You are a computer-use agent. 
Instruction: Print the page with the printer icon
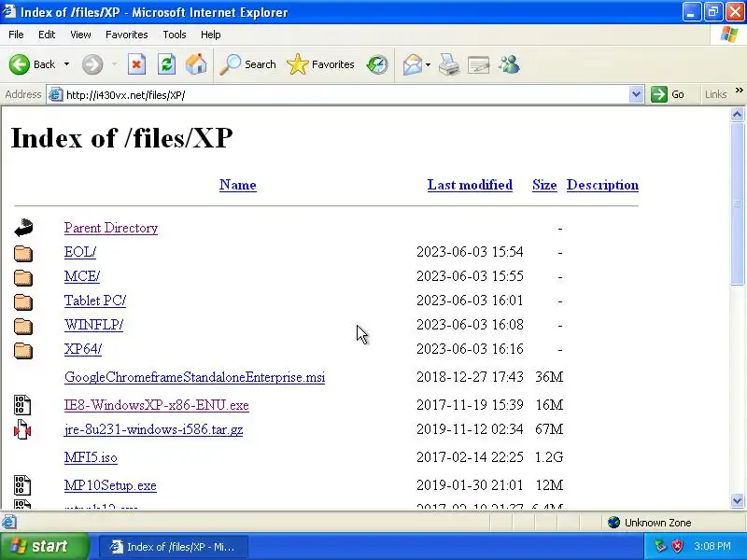[449, 64]
